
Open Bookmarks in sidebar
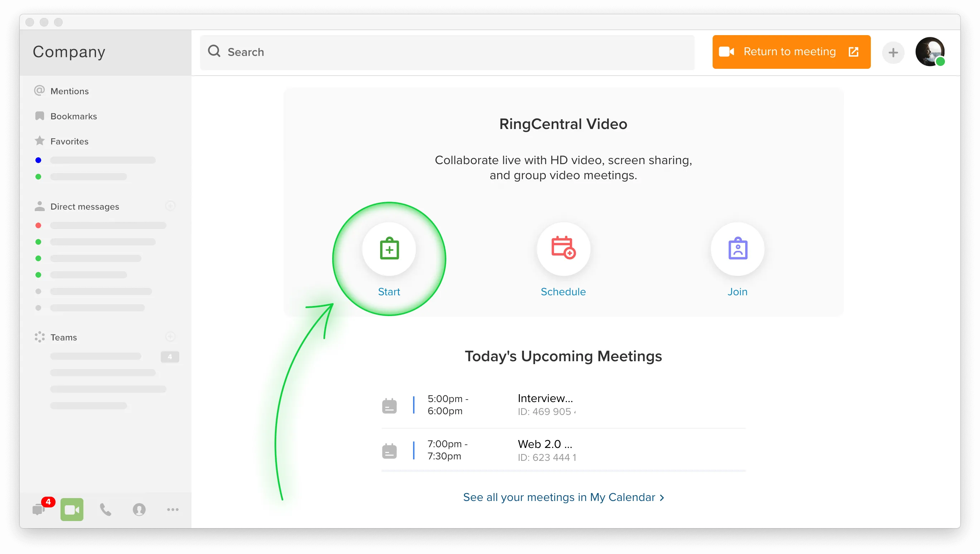[x=73, y=116]
